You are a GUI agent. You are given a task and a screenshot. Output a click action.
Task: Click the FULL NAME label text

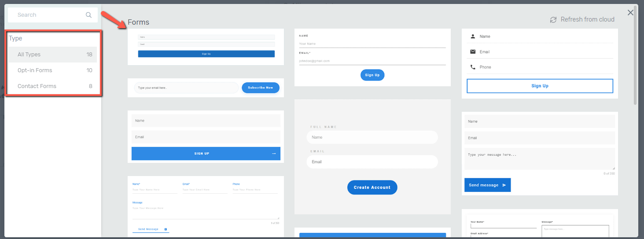tap(324, 127)
